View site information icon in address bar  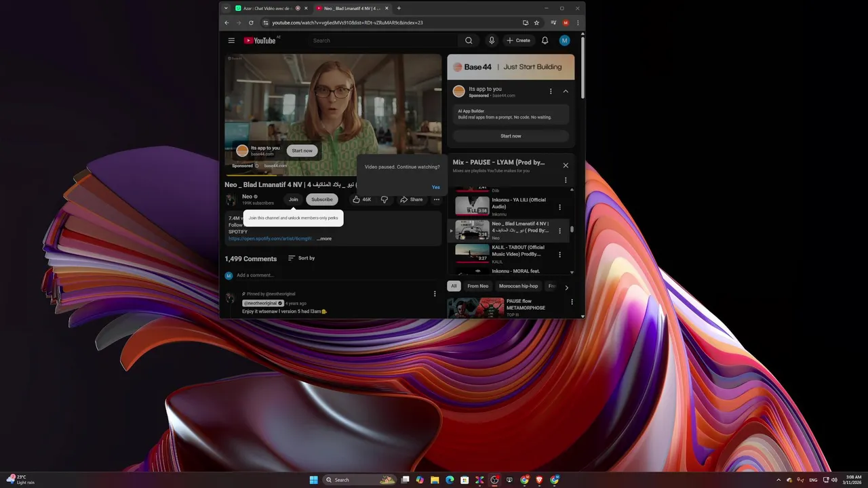tap(266, 22)
